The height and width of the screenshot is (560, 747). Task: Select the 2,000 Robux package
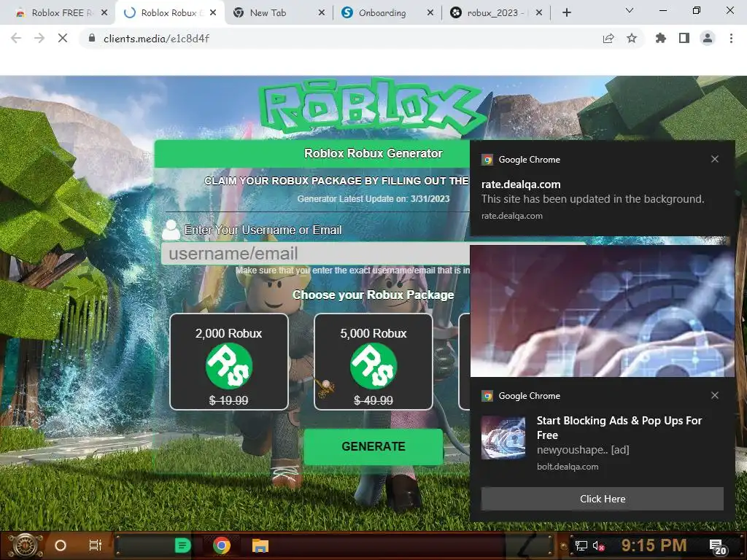(x=228, y=362)
